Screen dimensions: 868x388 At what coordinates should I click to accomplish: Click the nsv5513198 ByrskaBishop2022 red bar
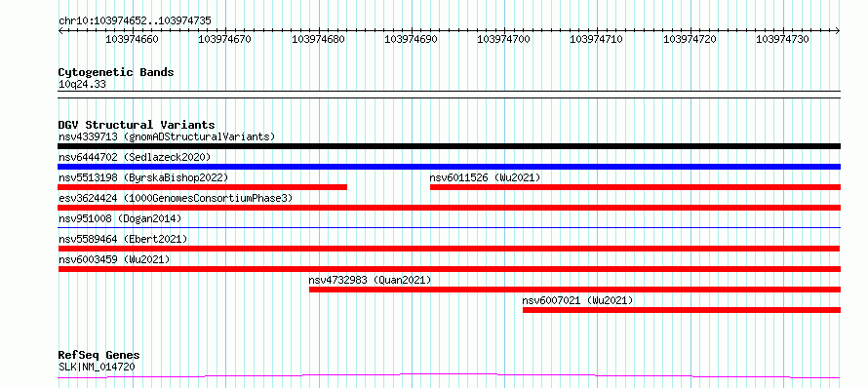point(203,187)
